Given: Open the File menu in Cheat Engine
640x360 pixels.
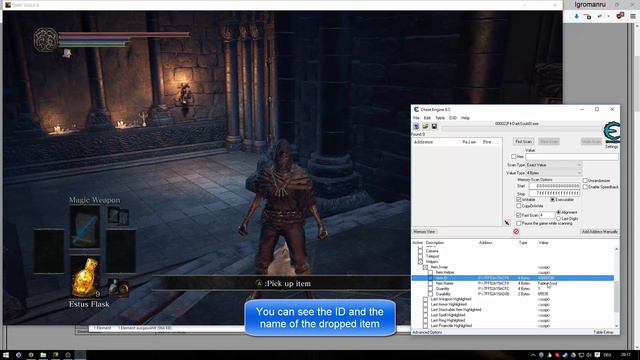Looking at the screenshot, I should click(416, 118).
